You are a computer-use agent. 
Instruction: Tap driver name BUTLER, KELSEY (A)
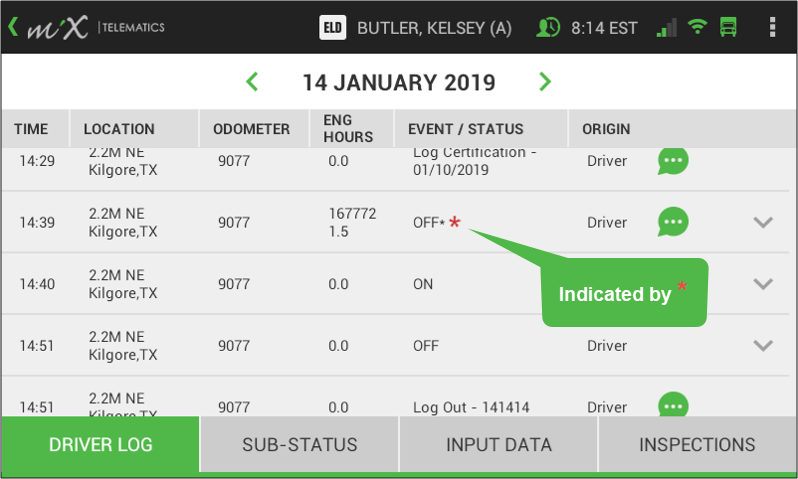coord(434,28)
